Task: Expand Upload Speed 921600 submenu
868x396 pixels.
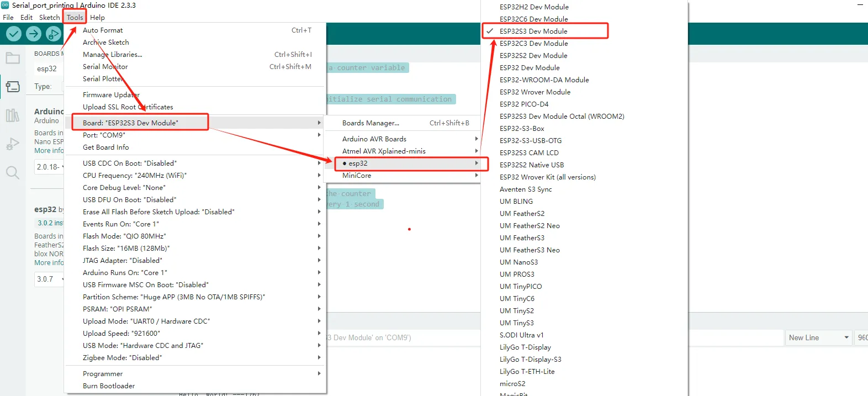Action: (195, 334)
